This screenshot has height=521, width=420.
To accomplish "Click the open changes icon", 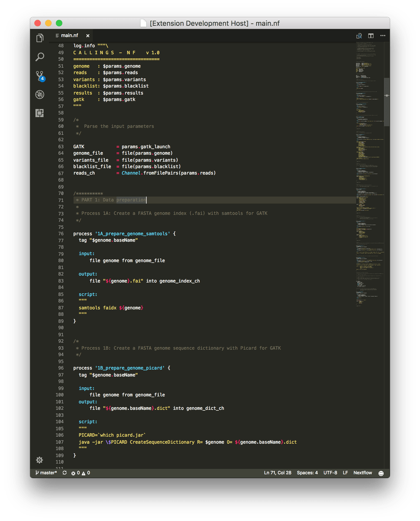I will click(x=359, y=36).
